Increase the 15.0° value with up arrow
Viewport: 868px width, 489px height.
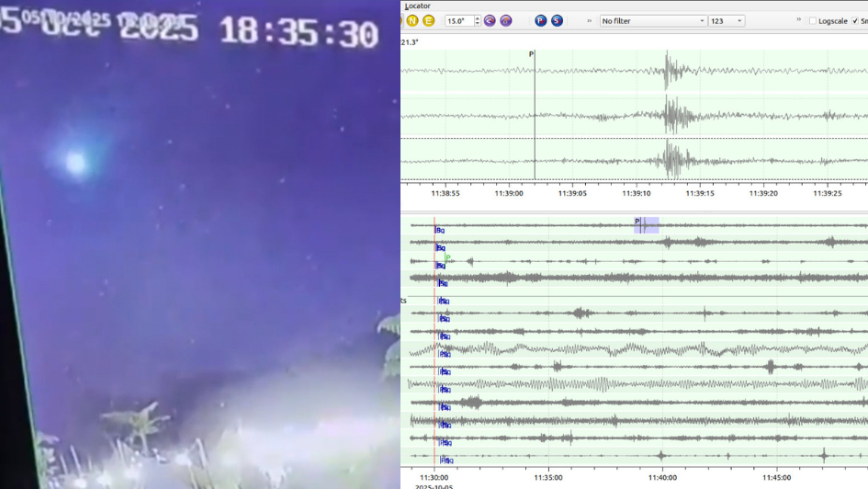(x=478, y=17)
